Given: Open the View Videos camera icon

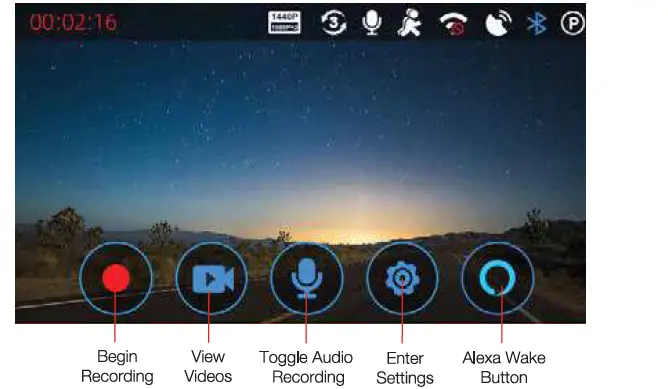Looking at the screenshot, I should pyautogui.click(x=211, y=278).
